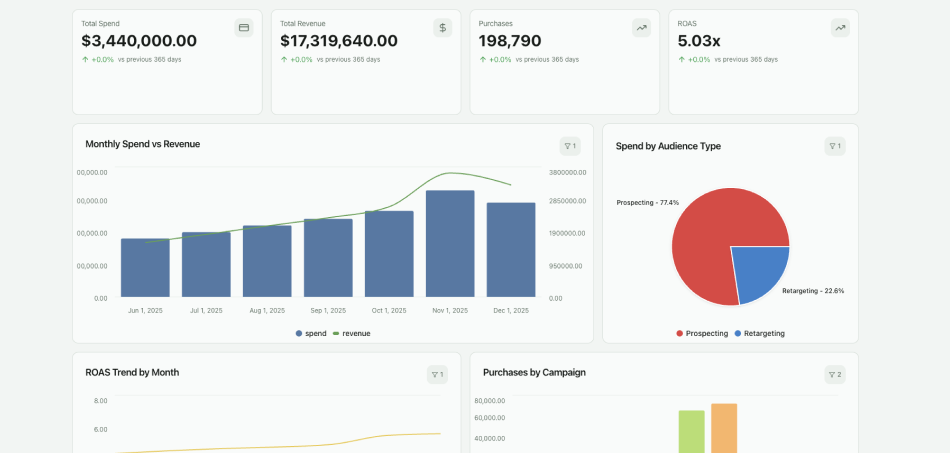The height and width of the screenshot is (453, 950).
Task: Click the dollar sign icon on Total Revenue
Action: (x=442, y=28)
